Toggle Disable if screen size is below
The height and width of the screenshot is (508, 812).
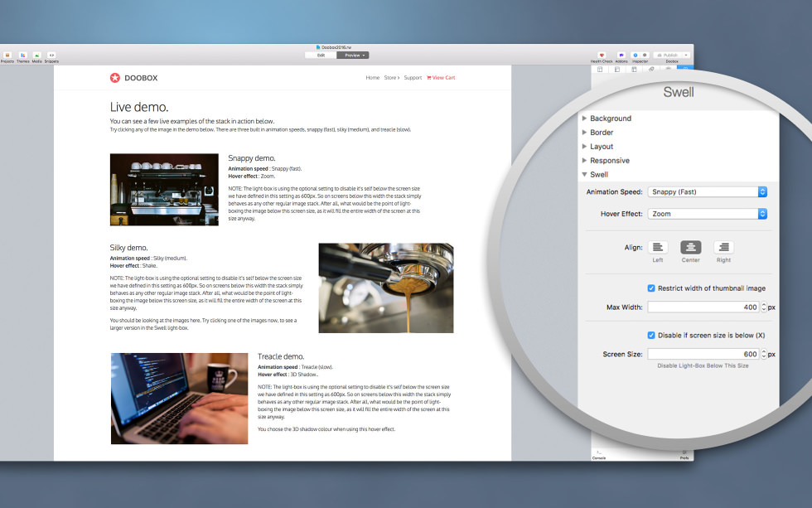tap(651, 335)
